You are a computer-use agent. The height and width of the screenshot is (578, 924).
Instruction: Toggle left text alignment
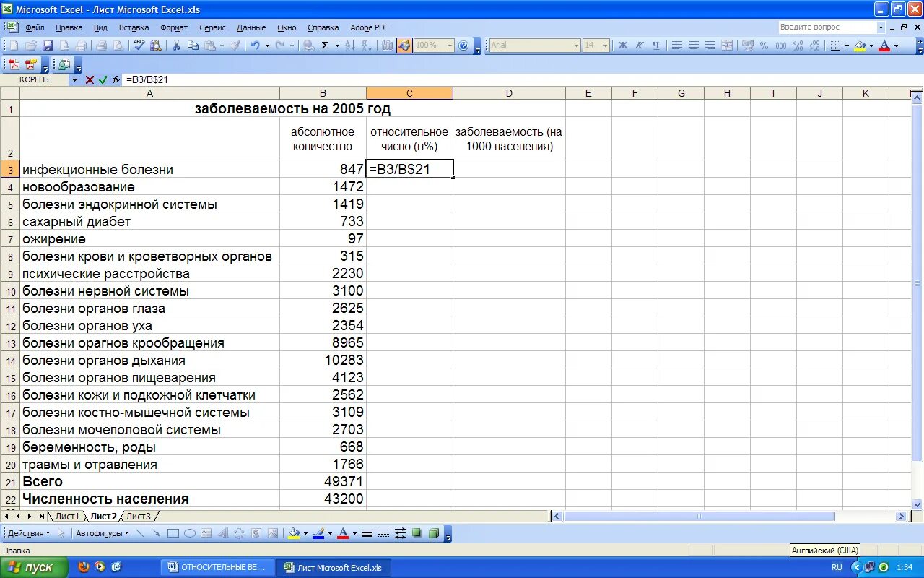pyautogui.click(x=677, y=46)
